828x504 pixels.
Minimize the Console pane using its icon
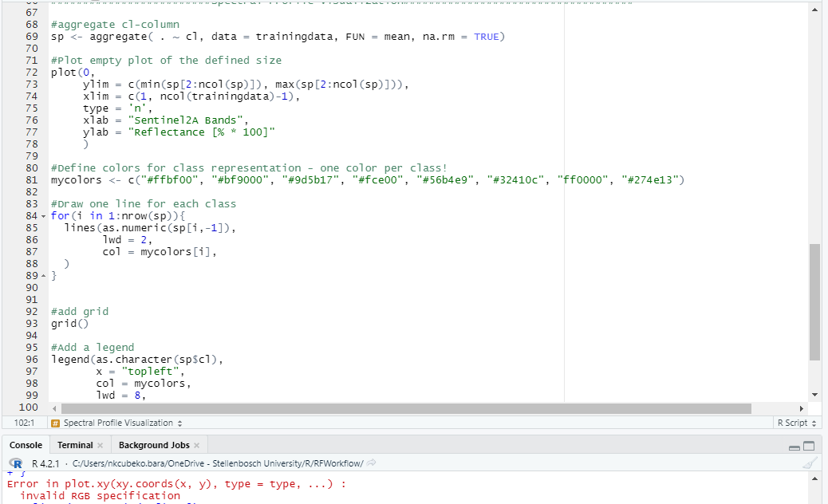point(794,447)
